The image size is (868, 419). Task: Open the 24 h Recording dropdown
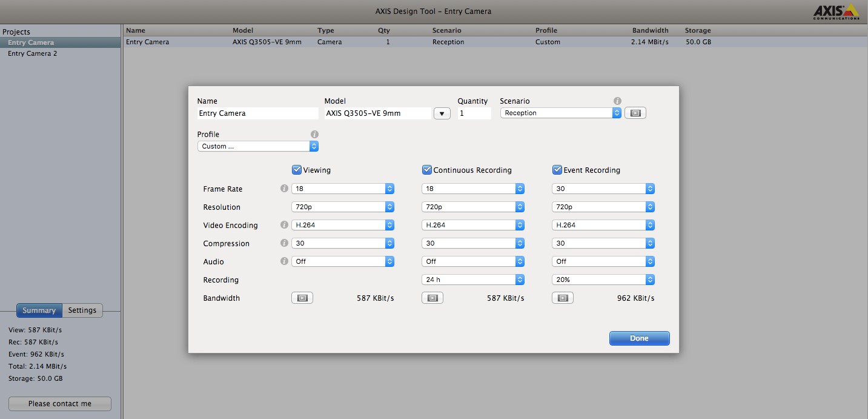click(x=473, y=280)
